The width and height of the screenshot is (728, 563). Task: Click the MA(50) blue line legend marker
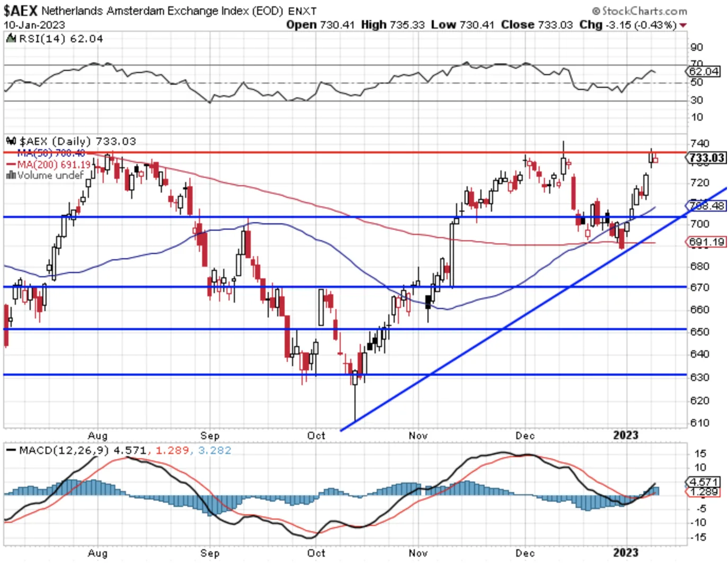coord(11,153)
